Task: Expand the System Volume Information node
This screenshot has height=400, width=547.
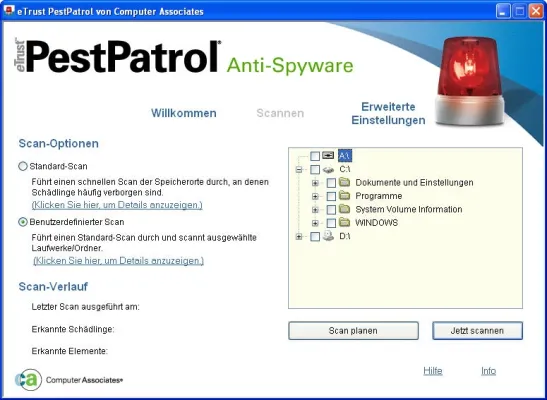Action: [315, 210]
